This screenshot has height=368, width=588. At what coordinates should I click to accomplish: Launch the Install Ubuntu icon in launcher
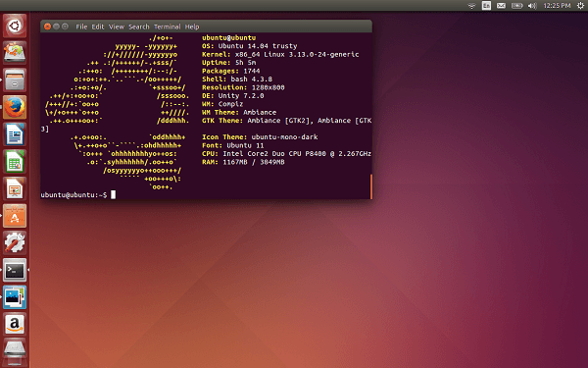pos(15,53)
